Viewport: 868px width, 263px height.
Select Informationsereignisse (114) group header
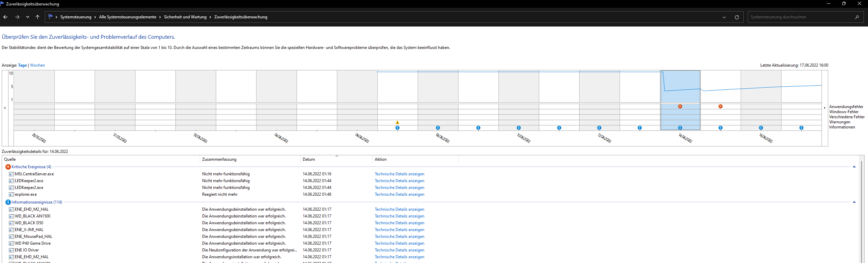(37, 202)
